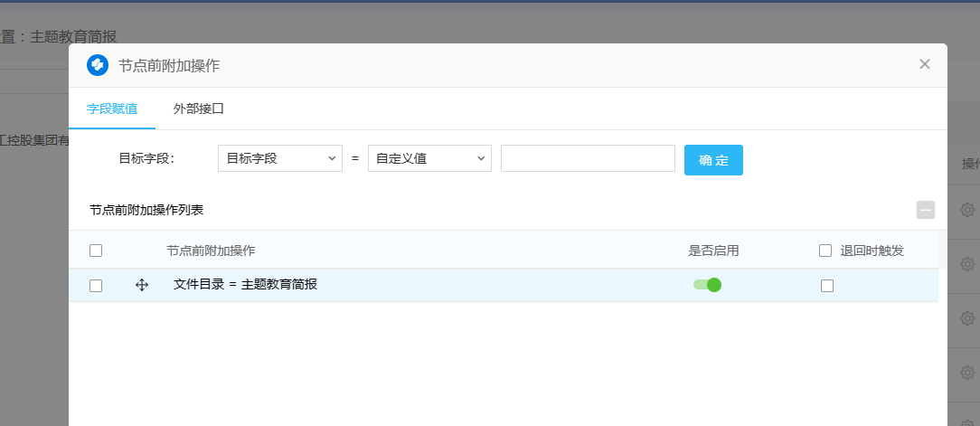Image resolution: width=980 pixels, height=426 pixels.
Task: Click the third gear icon under 操作 column
Action: pyautogui.click(x=967, y=318)
